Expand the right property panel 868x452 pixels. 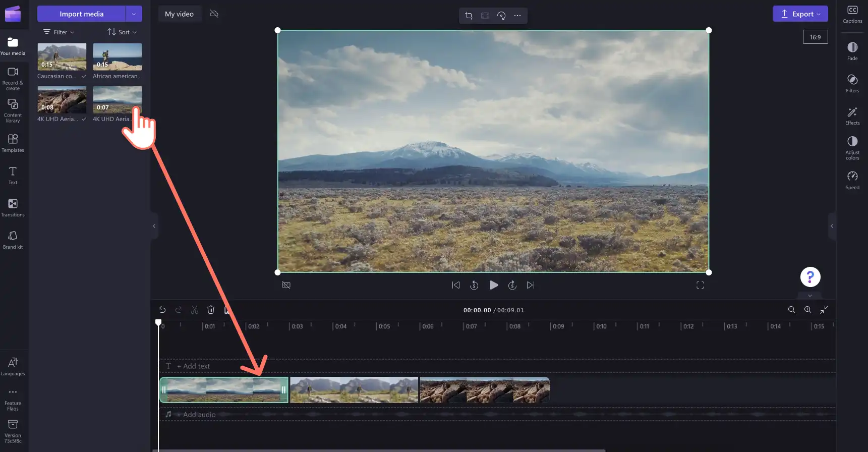[832, 226]
